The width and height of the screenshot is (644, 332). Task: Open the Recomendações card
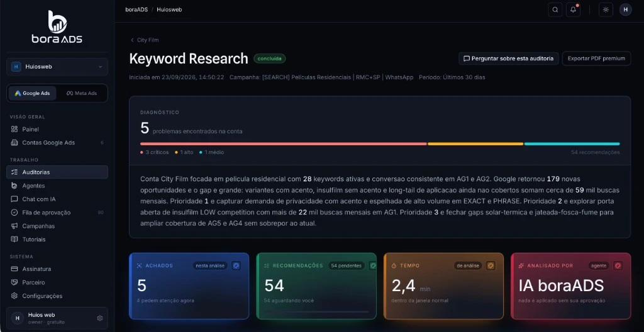pos(316,286)
